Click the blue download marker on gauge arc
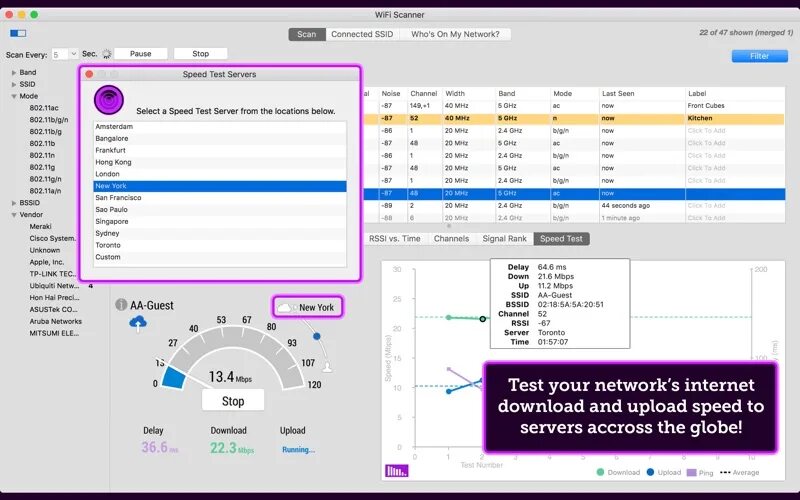 [317, 336]
